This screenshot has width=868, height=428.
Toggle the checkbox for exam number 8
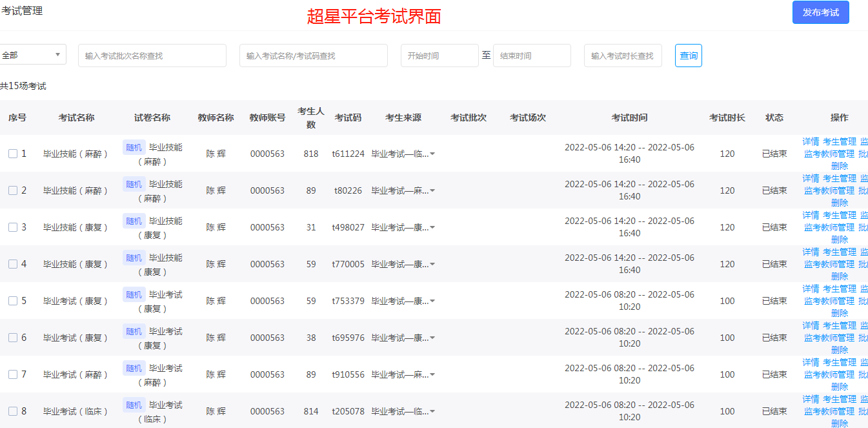pos(13,411)
